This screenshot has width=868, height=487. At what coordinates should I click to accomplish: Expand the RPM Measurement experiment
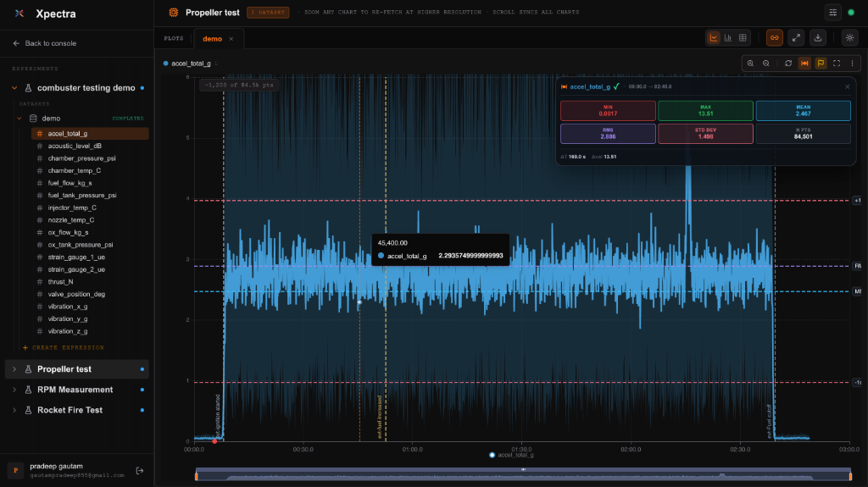click(x=14, y=390)
